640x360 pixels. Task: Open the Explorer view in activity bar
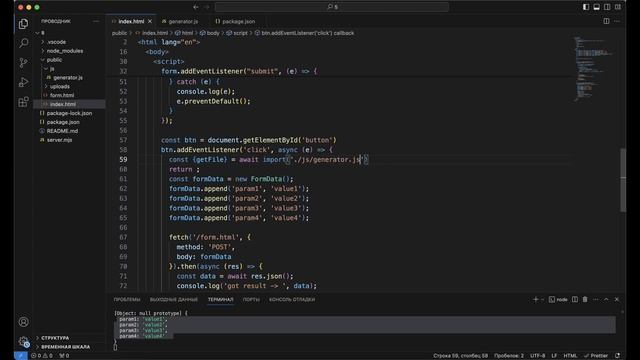[x=23, y=24]
